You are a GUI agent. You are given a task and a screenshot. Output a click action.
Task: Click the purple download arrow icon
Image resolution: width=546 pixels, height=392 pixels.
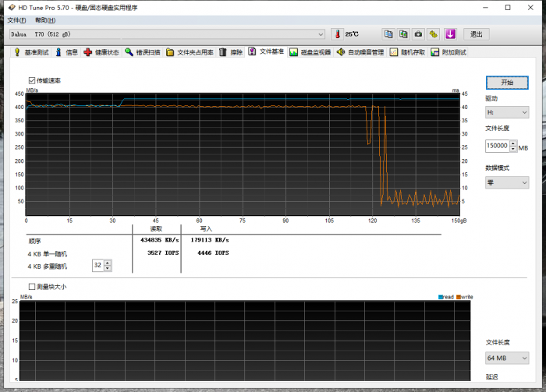[x=450, y=34]
